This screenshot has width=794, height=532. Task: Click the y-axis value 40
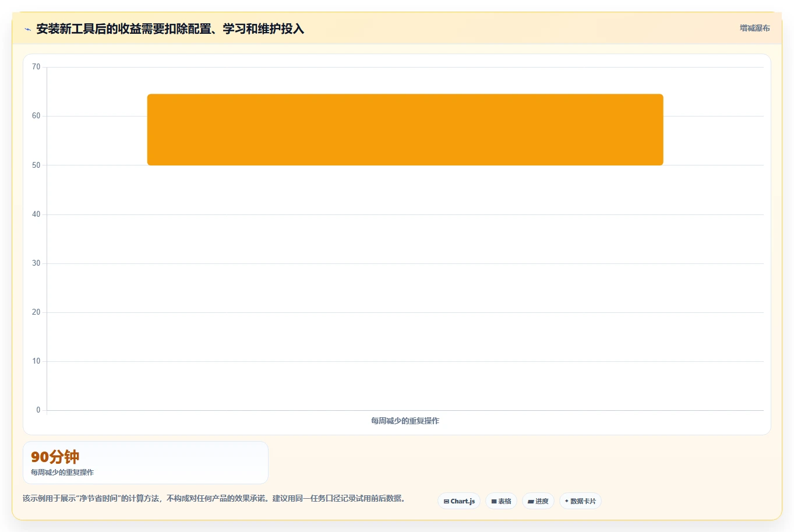tap(36, 214)
